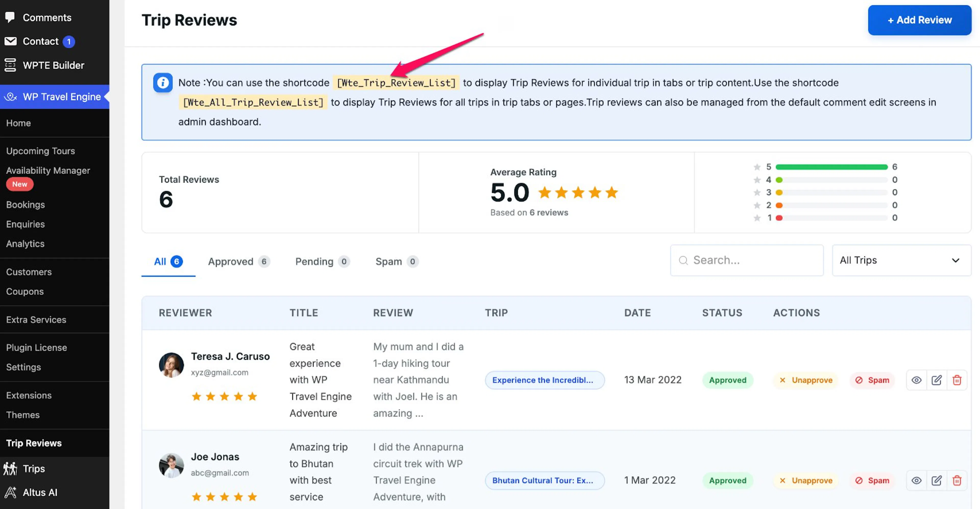This screenshot has height=509, width=980.
Task: Click the search magnifier icon
Action: point(683,260)
